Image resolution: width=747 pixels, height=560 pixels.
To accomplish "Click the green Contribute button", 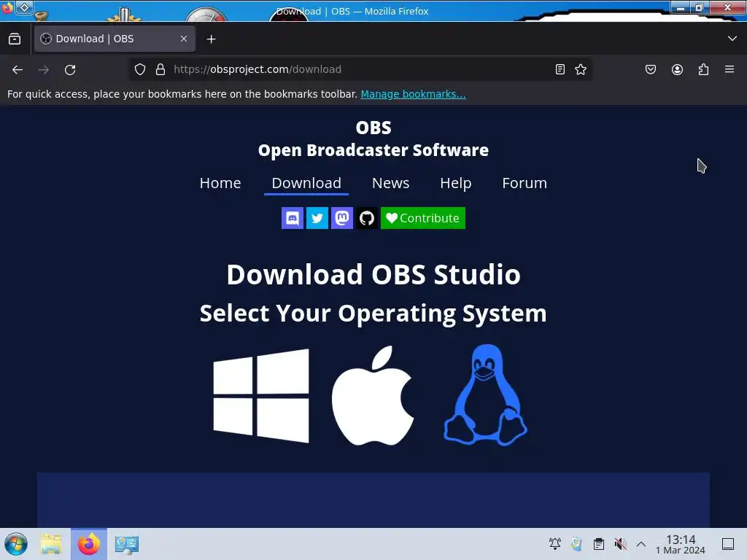I will point(423,218).
